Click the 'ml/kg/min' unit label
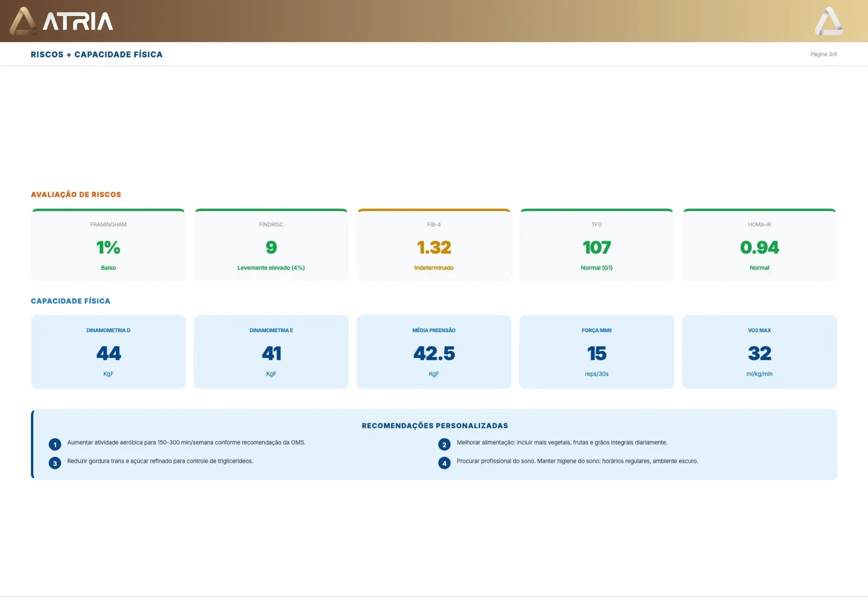 759,374
